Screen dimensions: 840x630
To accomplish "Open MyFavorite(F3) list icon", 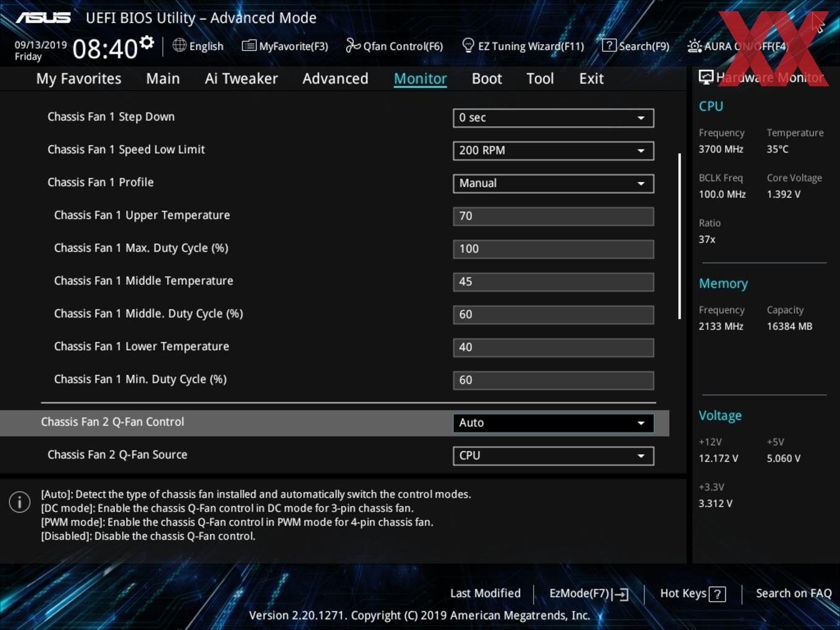I will (249, 46).
